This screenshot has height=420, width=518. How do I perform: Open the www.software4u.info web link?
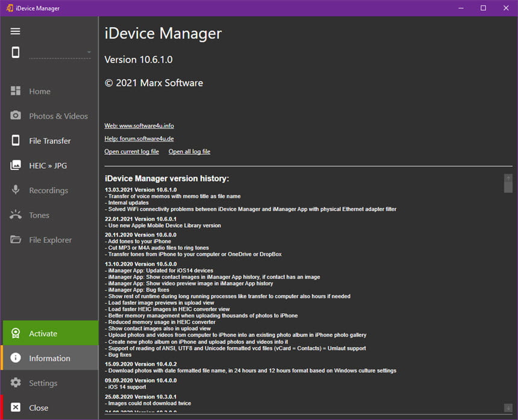[x=139, y=126]
